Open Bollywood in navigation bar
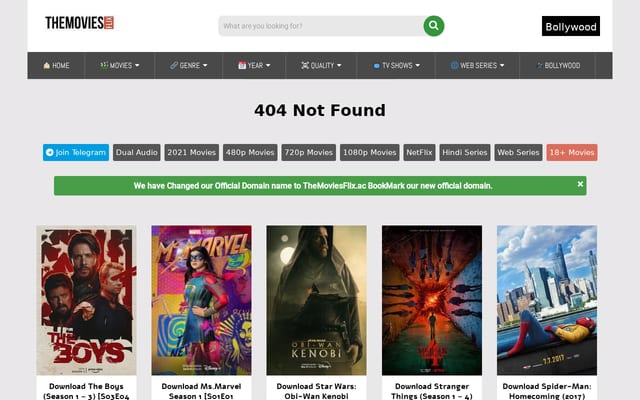 (x=558, y=65)
